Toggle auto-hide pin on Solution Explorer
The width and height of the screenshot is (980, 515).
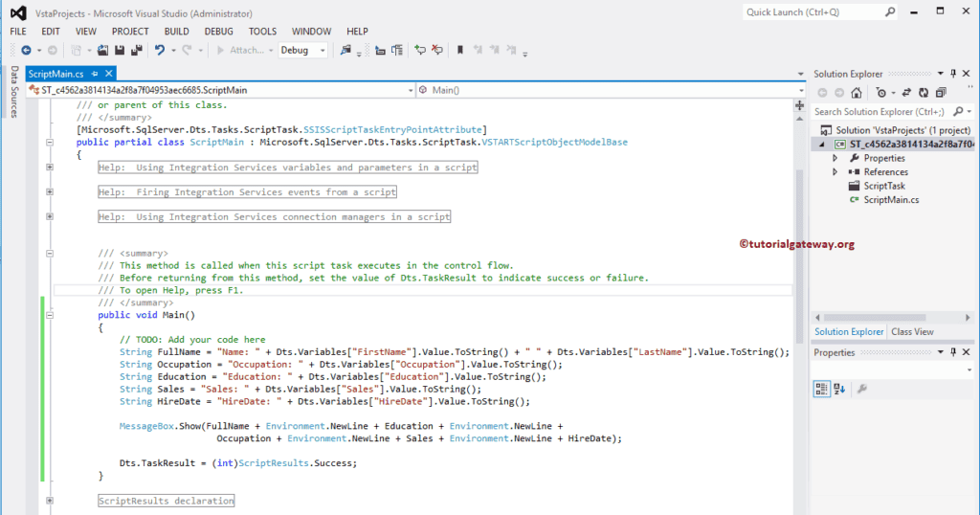tap(953, 74)
